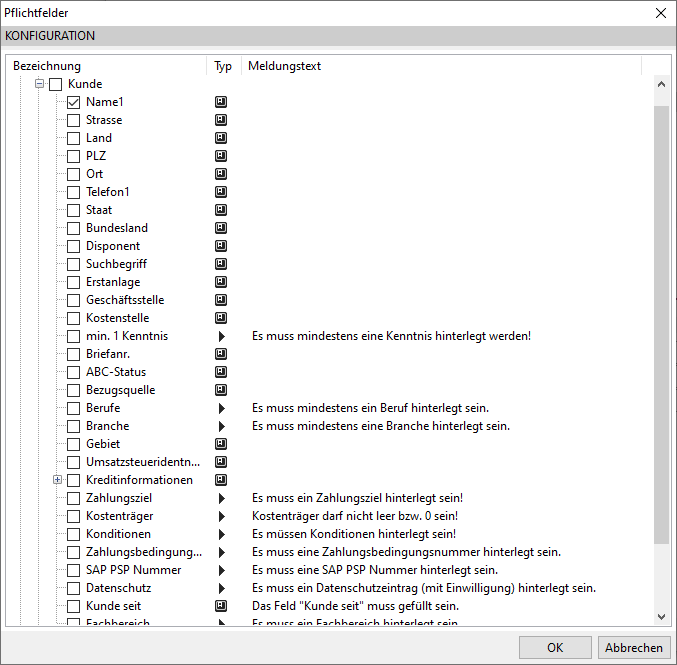Click the type icon beside PLZ

point(221,156)
